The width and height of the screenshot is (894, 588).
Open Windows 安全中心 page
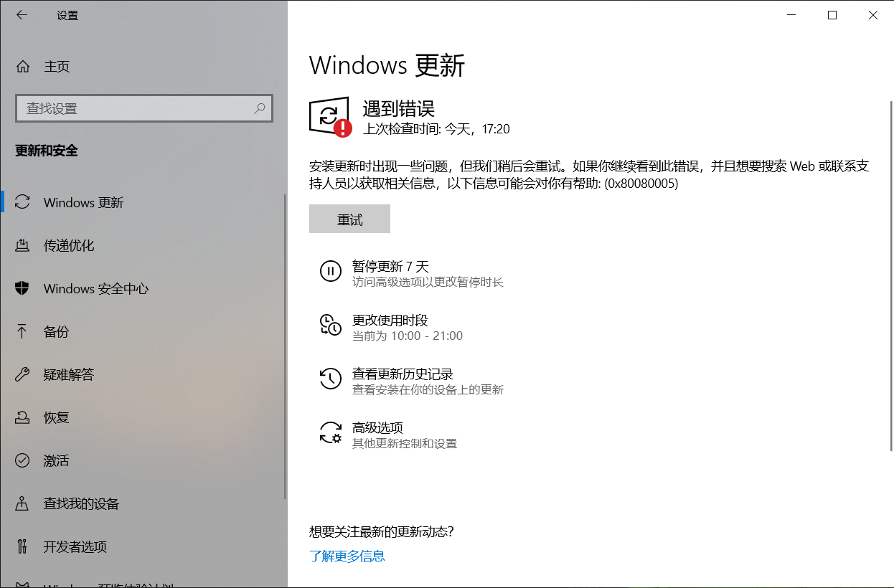point(143,288)
